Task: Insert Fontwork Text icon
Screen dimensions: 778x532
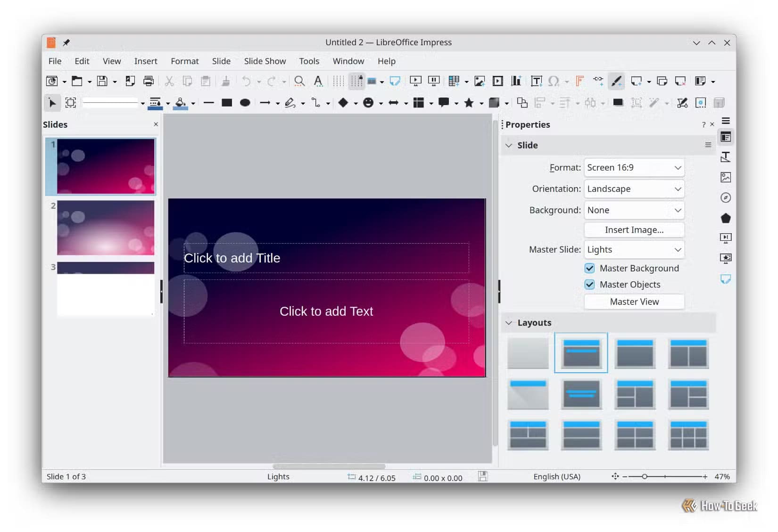Action: coord(580,81)
